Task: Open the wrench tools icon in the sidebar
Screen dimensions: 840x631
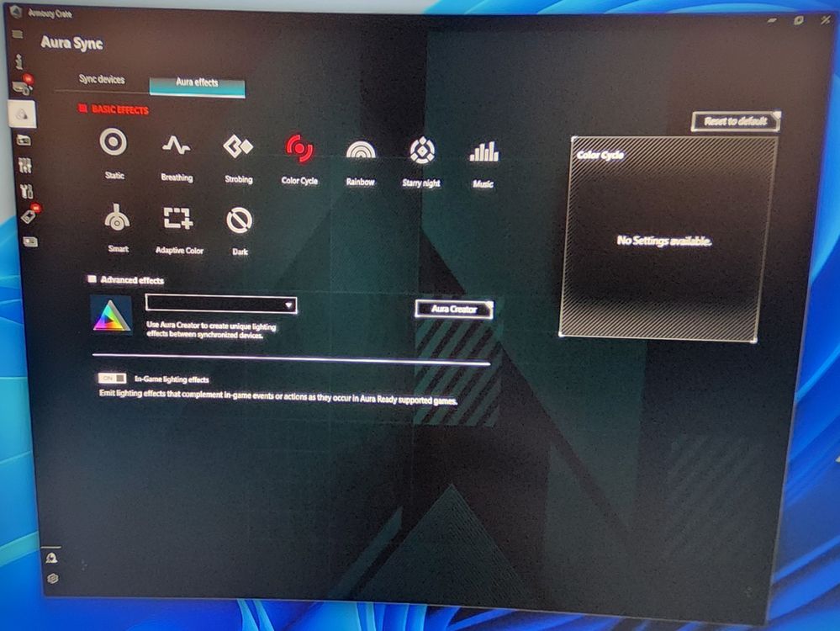Action: 27,191
